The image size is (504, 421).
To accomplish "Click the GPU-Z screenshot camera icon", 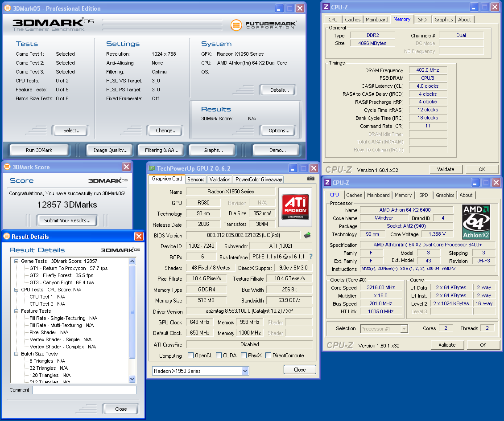I will (310, 178).
